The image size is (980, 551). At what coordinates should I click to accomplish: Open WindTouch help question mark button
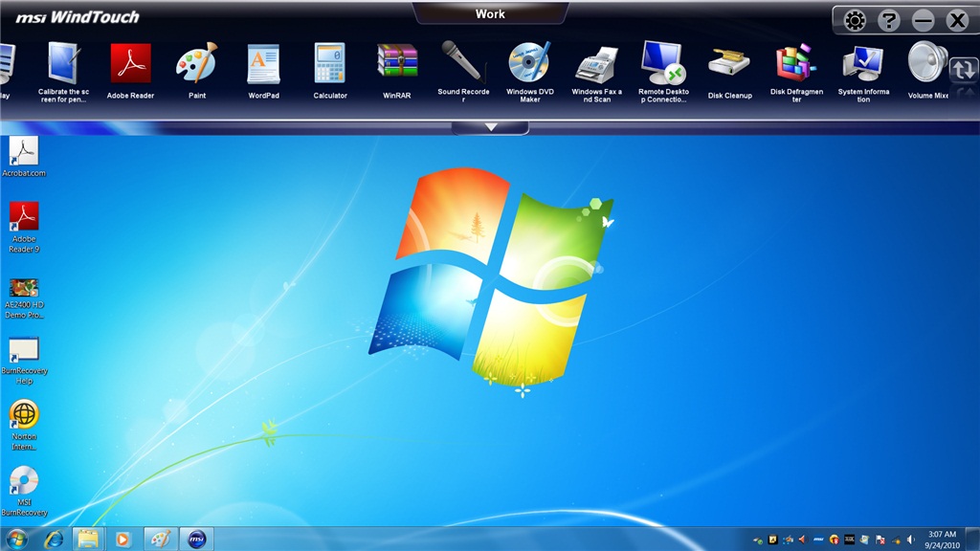click(888, 20)
